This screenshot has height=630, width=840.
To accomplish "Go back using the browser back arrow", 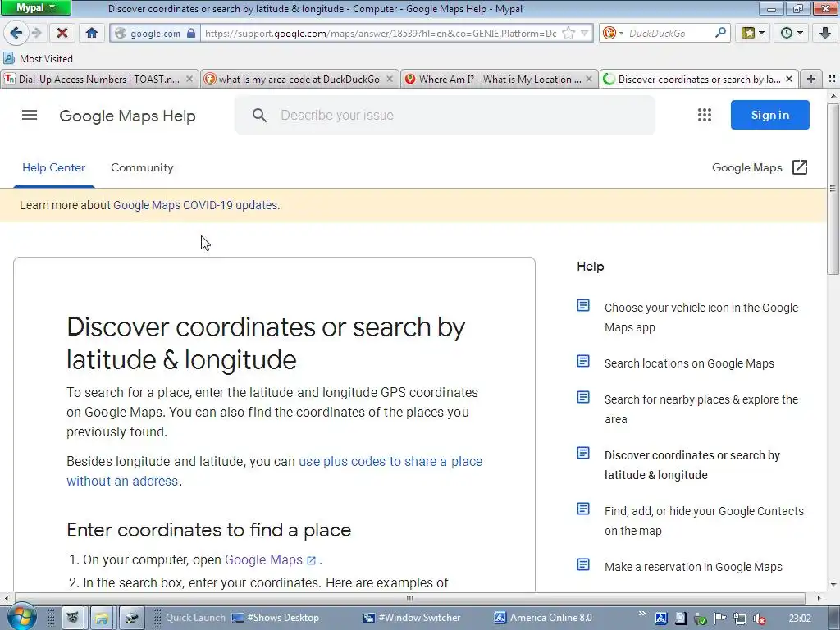I will [x=16, y=33].
